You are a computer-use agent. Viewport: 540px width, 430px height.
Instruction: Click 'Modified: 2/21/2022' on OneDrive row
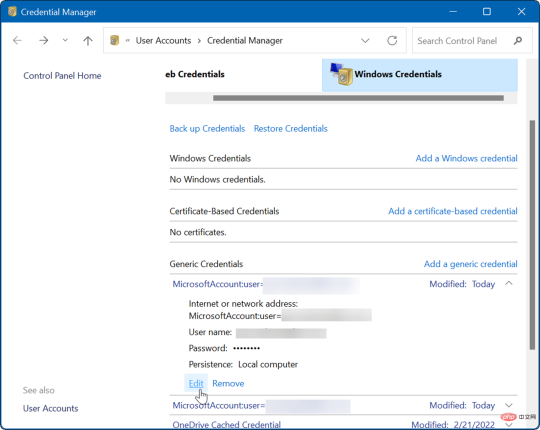click(x=453, y=425)
